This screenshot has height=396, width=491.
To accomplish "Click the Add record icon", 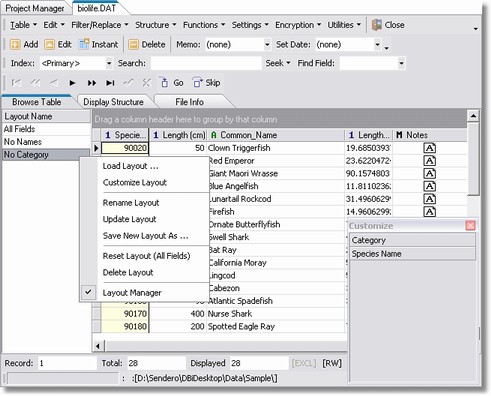I will coord(15,45).
